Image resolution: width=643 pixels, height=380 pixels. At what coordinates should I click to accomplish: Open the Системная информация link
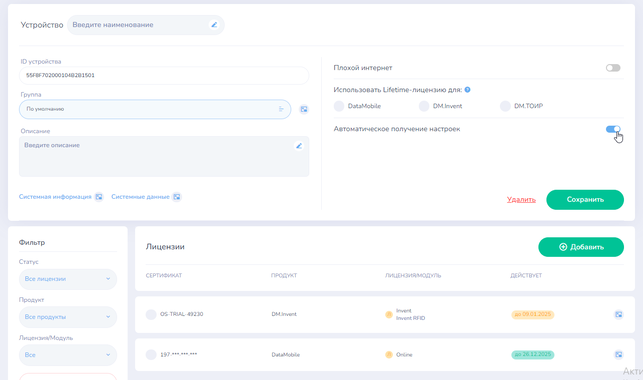pyautogui.click(x=55, y=197)
